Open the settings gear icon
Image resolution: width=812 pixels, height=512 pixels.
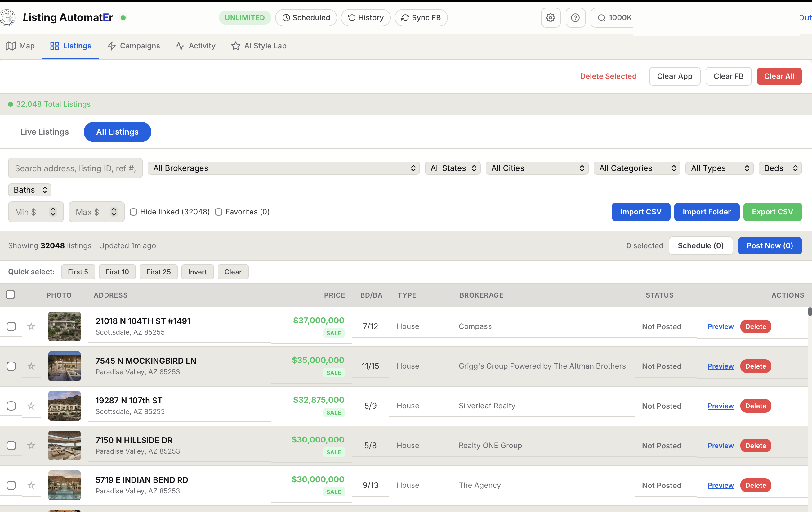pyautogui.click(x=550, y=18)
